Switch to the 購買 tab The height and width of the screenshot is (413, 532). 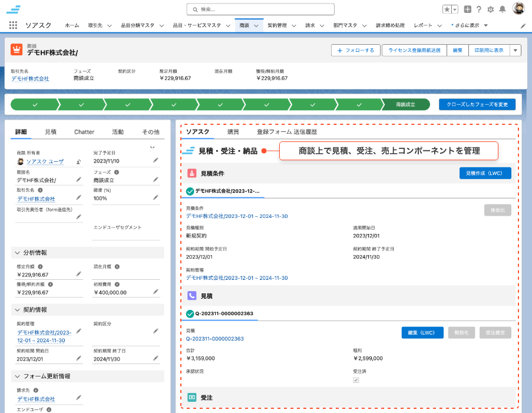pos(233,131)
